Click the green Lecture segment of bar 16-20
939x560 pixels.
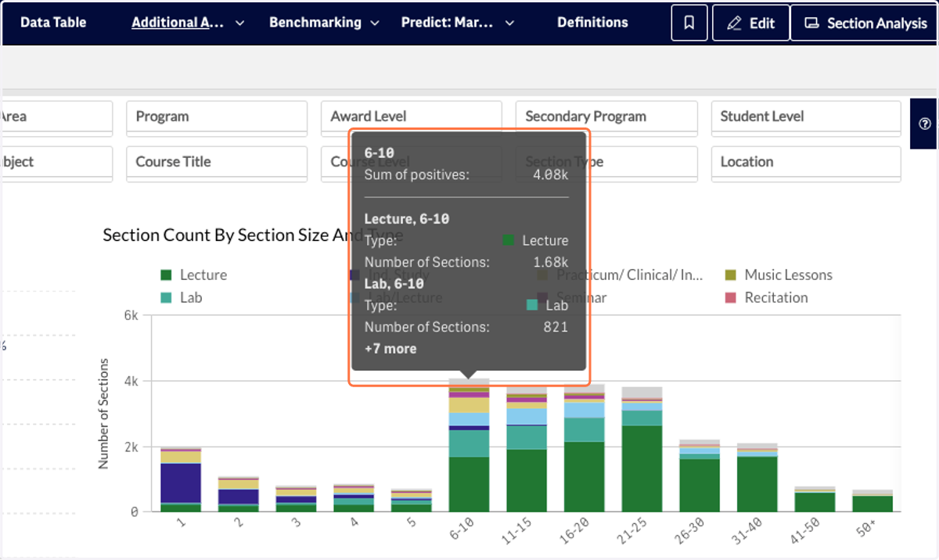[585, 476]
